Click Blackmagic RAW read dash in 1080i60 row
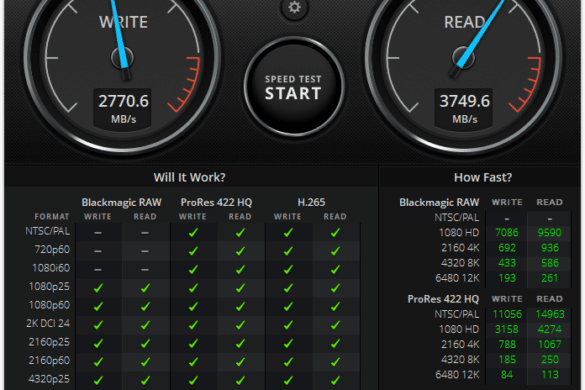Screen dimensions: 585x390 click(145, 270)
